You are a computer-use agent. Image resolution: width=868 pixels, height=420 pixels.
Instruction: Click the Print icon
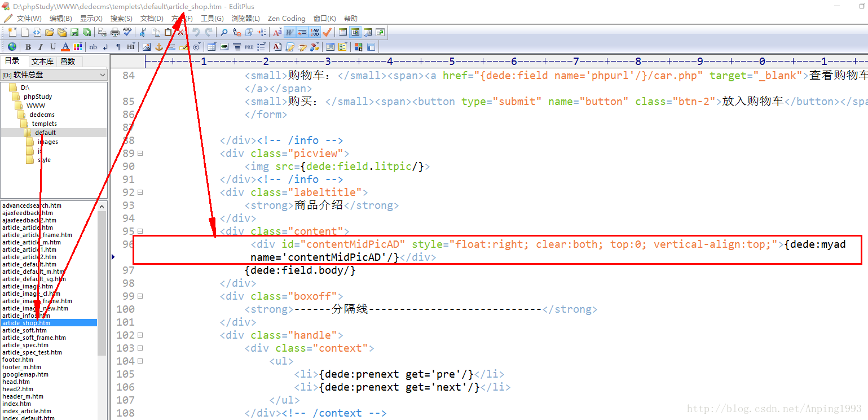tap(115, 32)
